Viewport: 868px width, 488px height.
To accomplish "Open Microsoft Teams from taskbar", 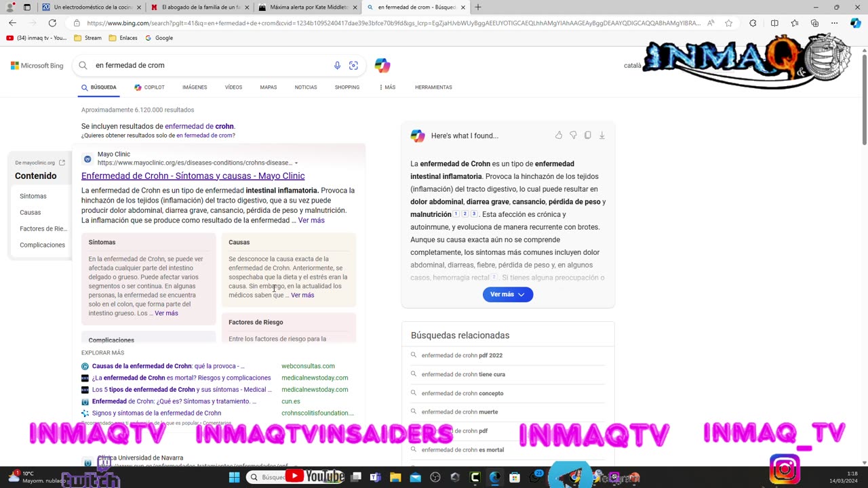I will tap(376, 477).
